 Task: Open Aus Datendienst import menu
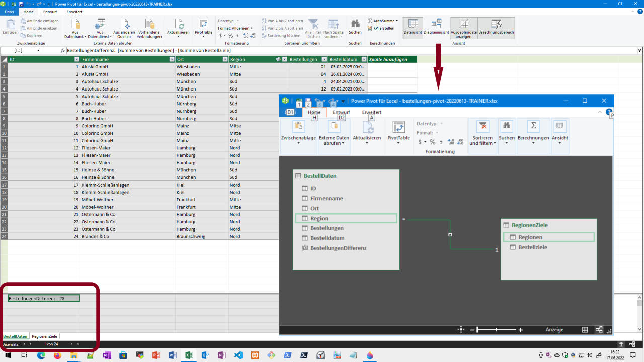100,29
